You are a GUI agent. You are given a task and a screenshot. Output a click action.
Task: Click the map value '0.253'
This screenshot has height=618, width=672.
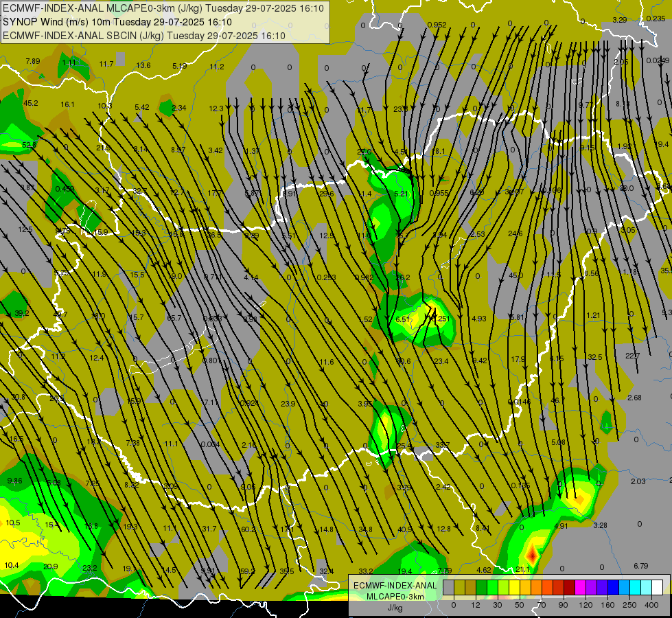click(326, 277)
